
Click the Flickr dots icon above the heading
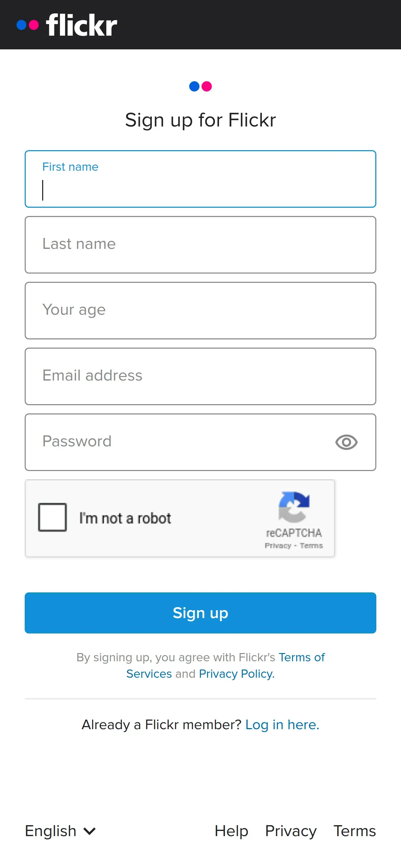200,86
